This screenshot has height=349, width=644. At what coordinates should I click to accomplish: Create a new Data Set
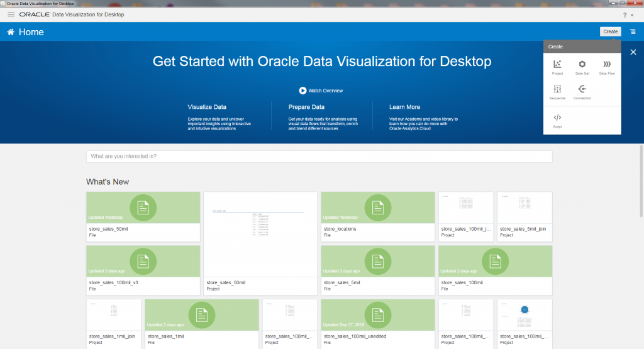[x=582, y=67]
